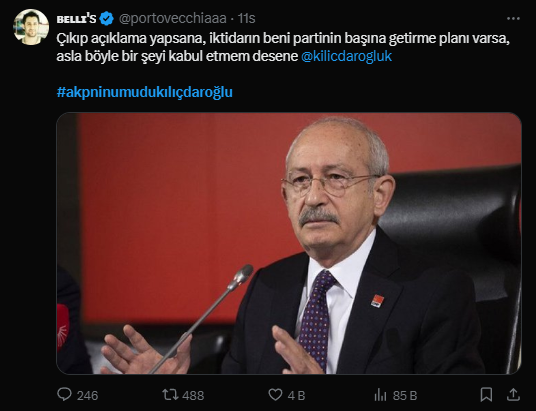Like the tweet with the heart icon

(275, 395)
